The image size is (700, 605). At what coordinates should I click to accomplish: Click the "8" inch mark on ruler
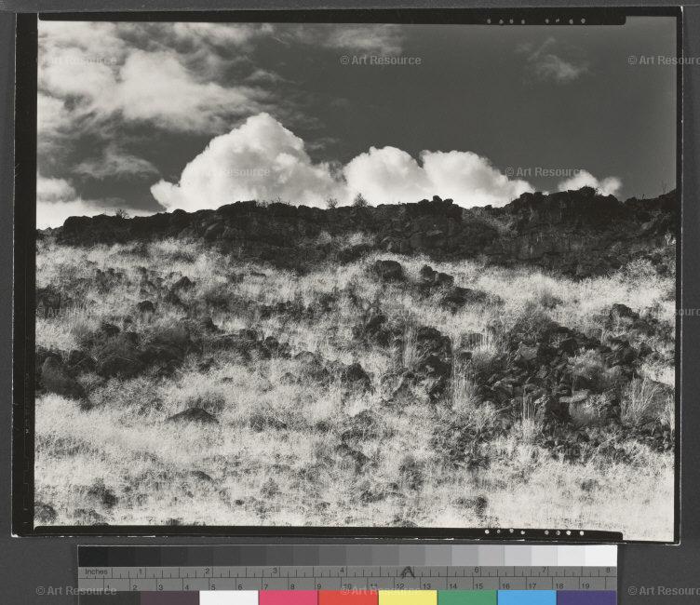click(x=608, y=571)
